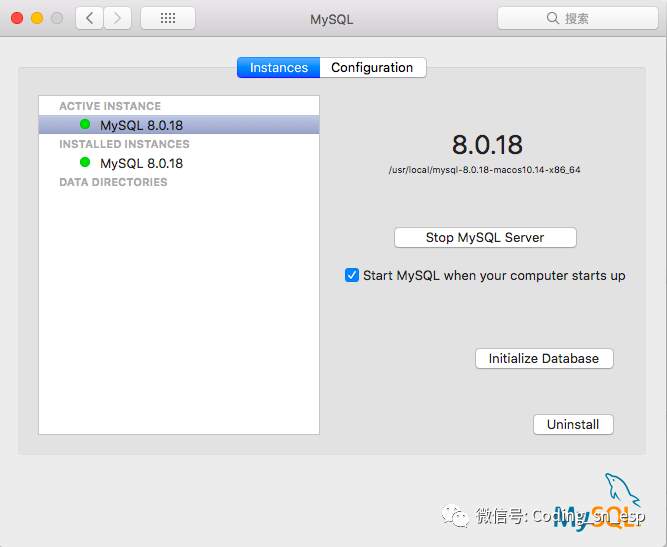The width and height of the screenshot is (667, 547).
Task: Go back with the left arrow button
Action: (89, 18)
